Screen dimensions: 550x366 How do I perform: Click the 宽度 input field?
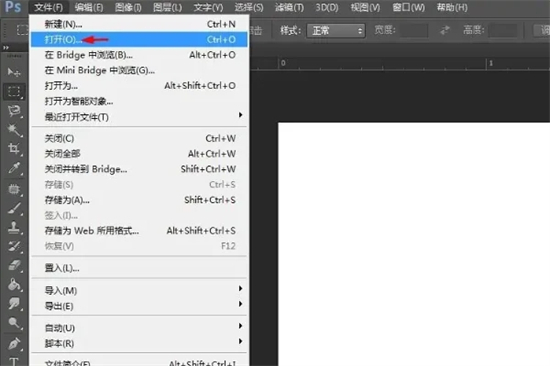pos(414,31)
